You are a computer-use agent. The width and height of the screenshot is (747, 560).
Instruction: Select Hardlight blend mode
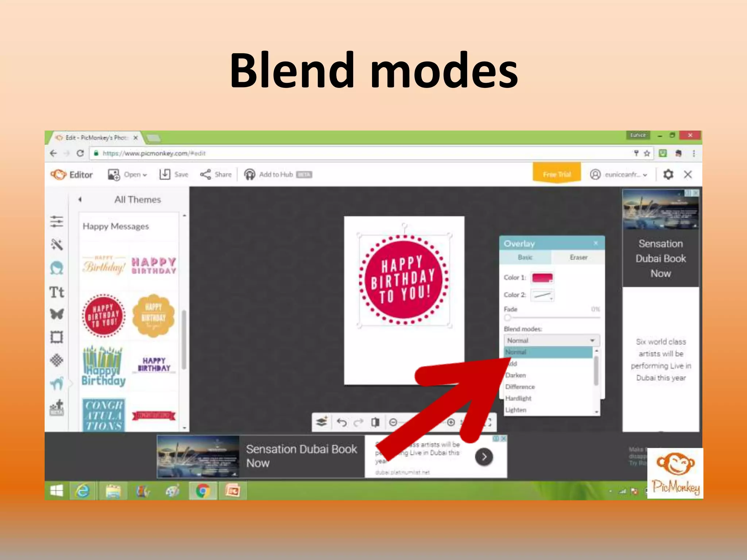(549, 398)
